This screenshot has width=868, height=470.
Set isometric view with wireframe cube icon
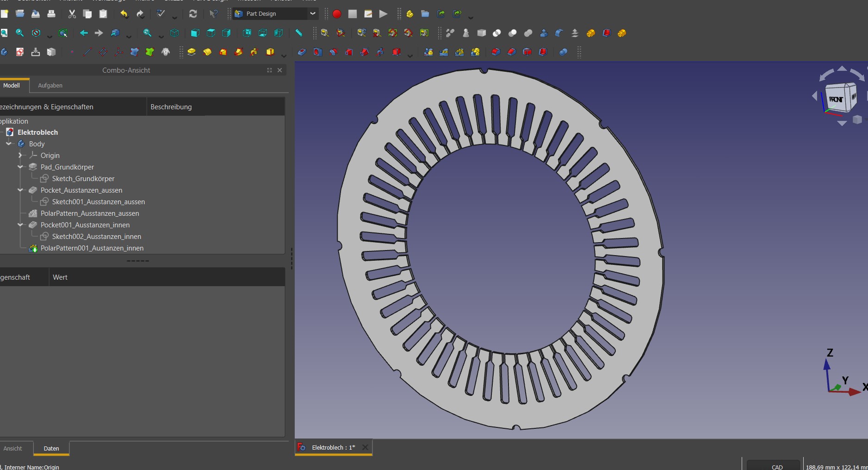pyautogui.click(x=174, y=33)
